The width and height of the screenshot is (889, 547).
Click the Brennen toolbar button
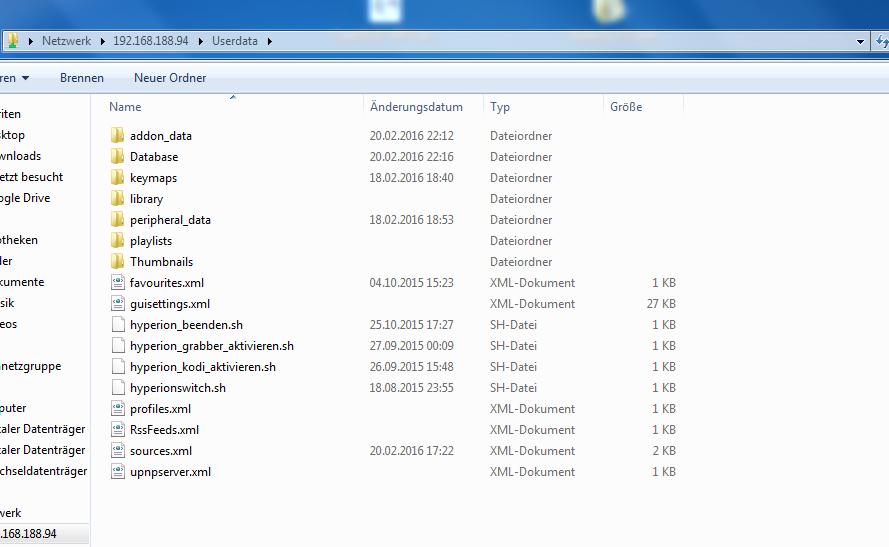81,78
